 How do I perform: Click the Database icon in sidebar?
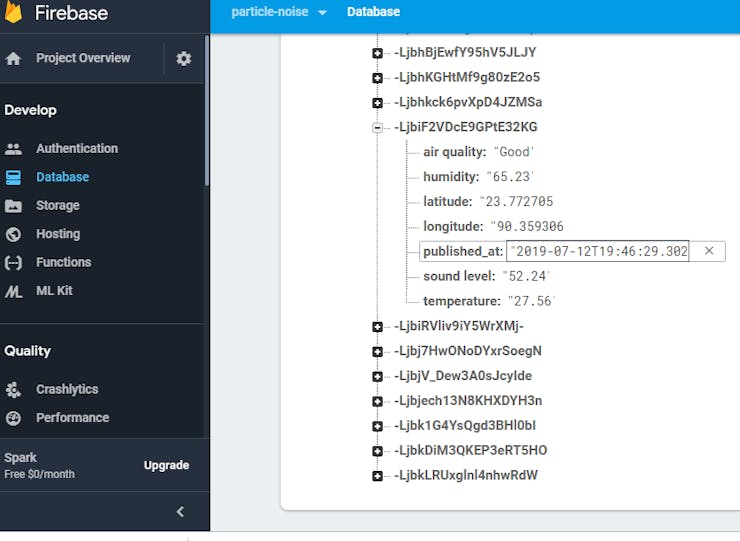coord(13,178)
